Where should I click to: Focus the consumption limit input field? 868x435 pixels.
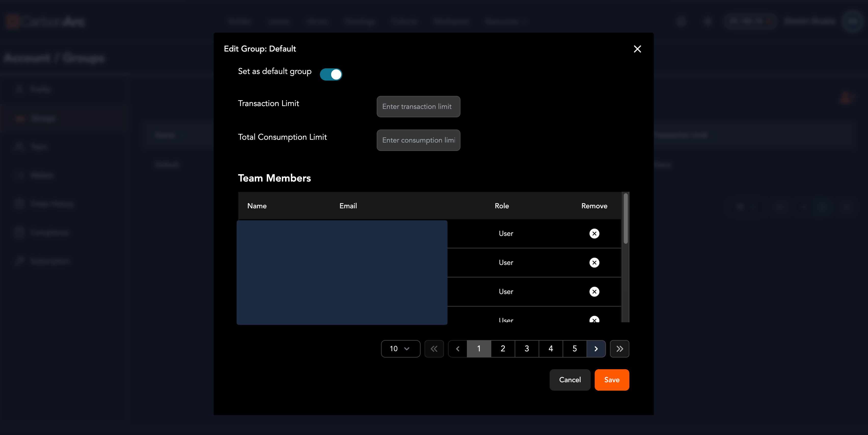tap(418, 140)
